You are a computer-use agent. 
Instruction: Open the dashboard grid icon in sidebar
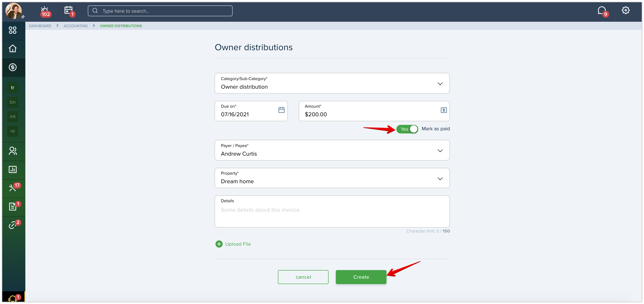12,30
